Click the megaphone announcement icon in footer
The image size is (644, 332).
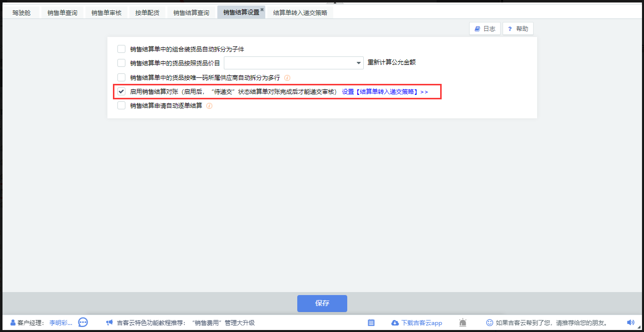coord(109,323)
